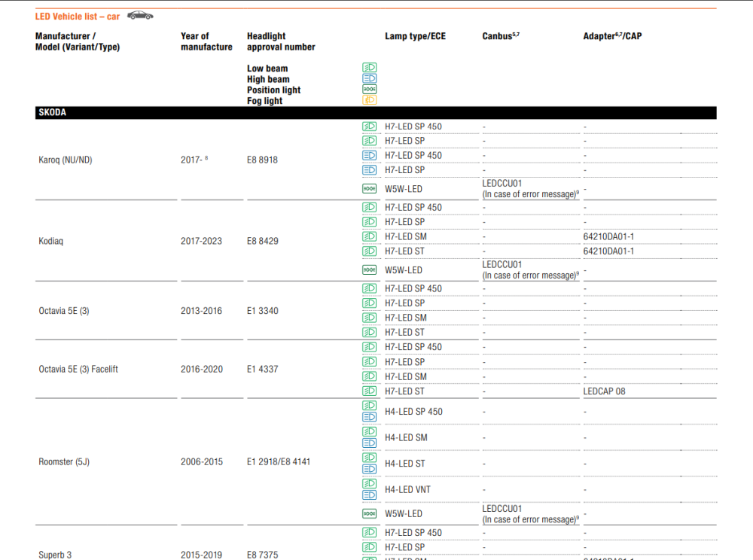Click Octavia 2013-2016 low beam icon for H7-LED SM
This screenshot has height=560, width=753.
coord(369,318)
